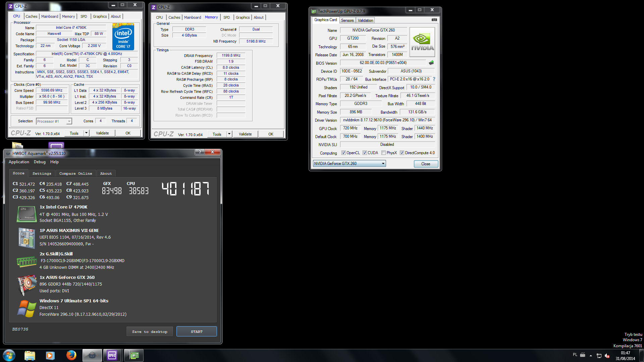Screen dimensions: 644x362
Task: Toggle the CUDA checkbox
Action: pyautogui.click(x=365, y=153)
